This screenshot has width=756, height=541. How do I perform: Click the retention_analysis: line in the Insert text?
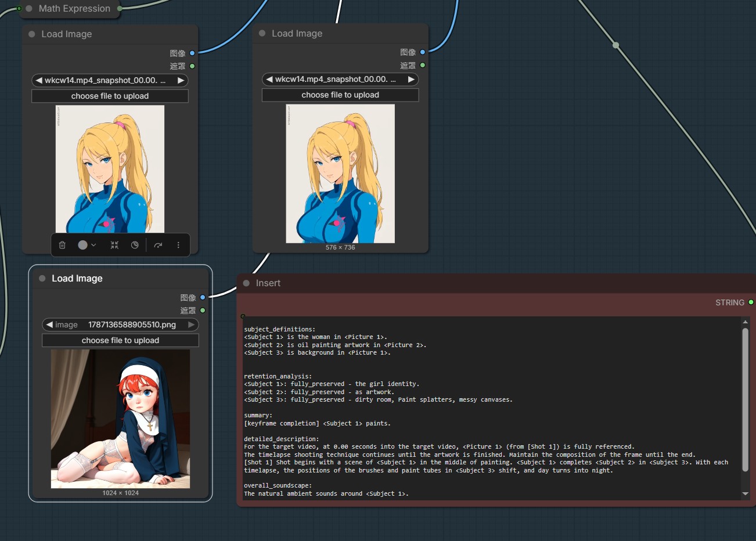point(278,376)
